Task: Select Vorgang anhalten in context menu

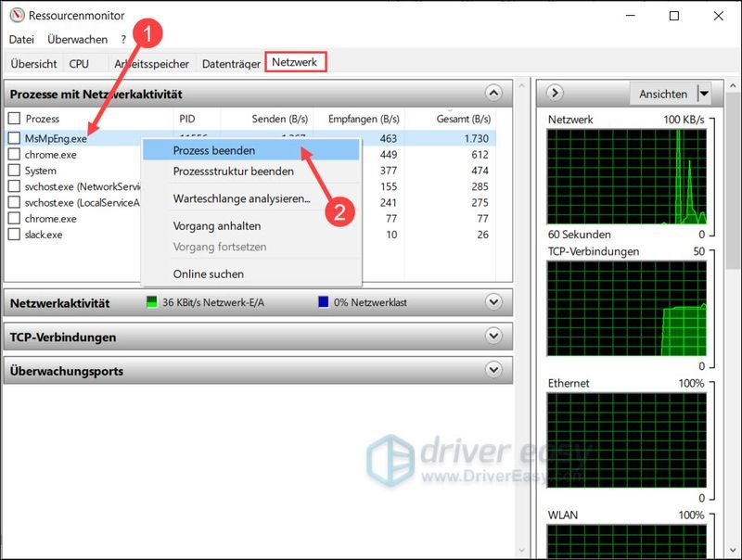Action: click(250, 226)
